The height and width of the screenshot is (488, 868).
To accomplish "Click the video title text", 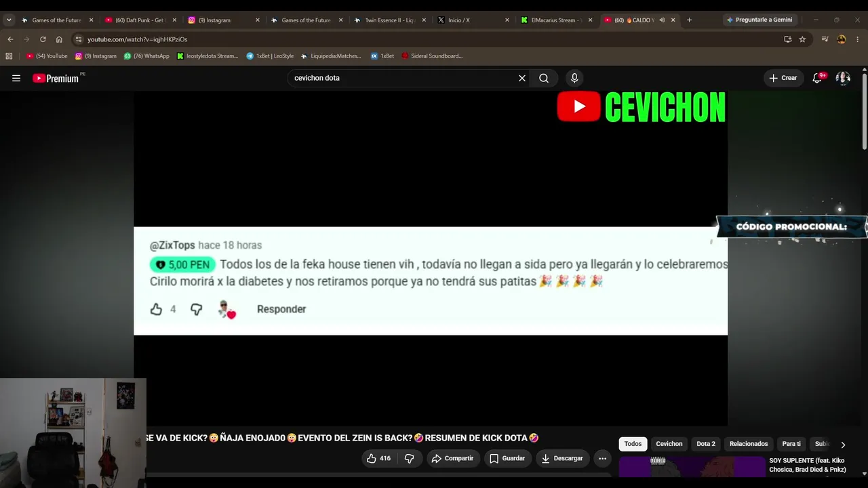I will [342, 438].
